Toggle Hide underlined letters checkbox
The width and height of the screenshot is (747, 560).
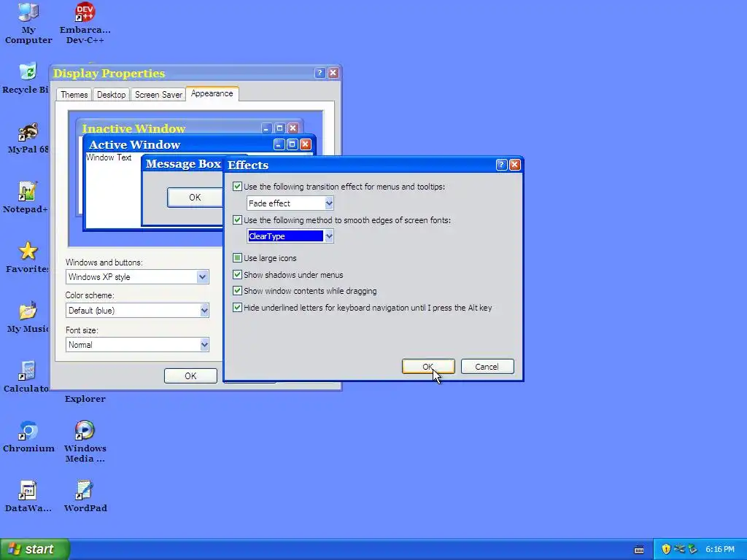237,308
